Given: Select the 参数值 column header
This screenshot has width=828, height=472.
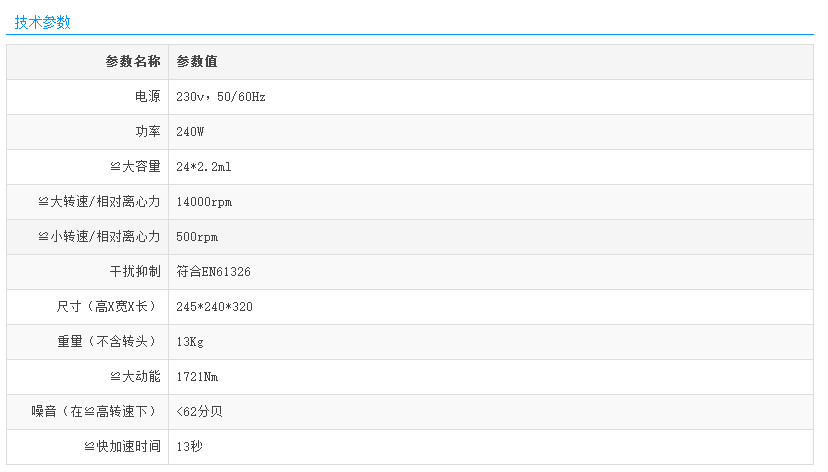Looking at the screenshot, I should (x=197, y=62).
